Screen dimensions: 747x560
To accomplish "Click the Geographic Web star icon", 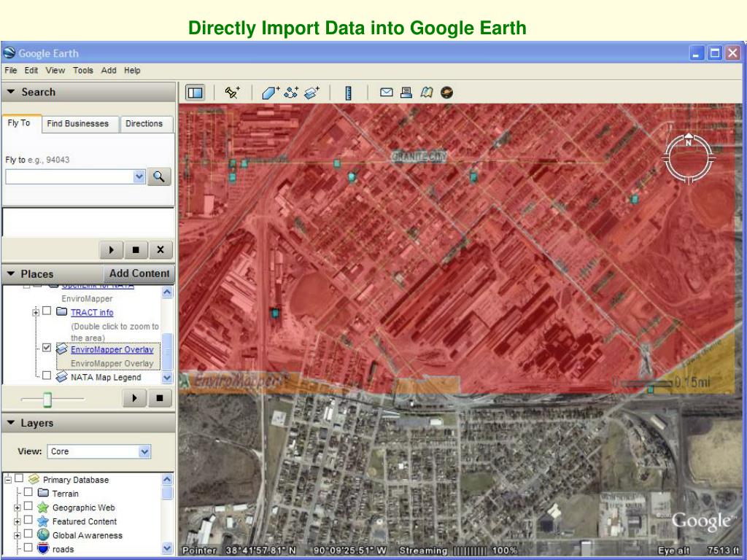I will pyautogui.click(x=43, y=507).
